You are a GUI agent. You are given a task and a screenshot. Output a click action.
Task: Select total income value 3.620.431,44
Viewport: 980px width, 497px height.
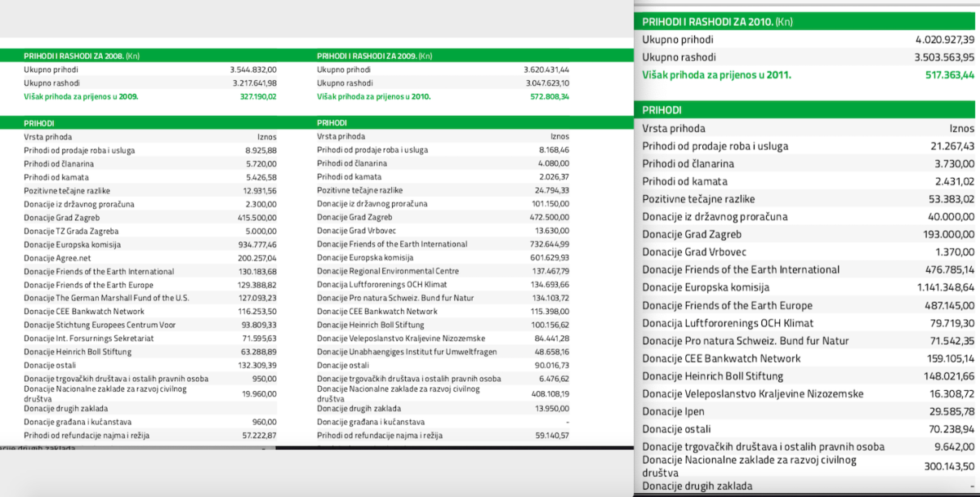[x=546, y=70]
